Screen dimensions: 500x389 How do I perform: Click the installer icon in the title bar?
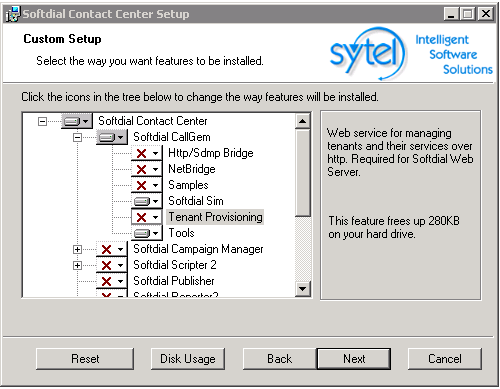pos(13,14)
